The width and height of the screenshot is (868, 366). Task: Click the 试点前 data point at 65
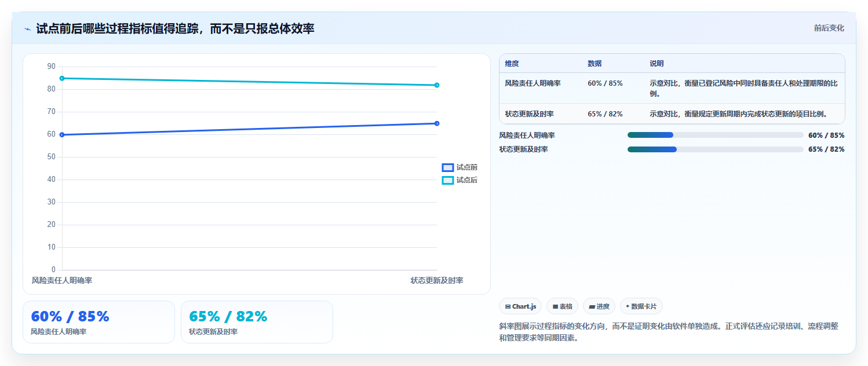(437, 123)
